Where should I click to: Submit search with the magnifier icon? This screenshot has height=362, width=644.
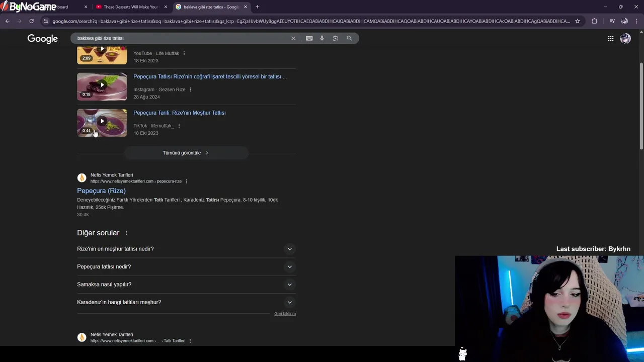click(349, 38)
